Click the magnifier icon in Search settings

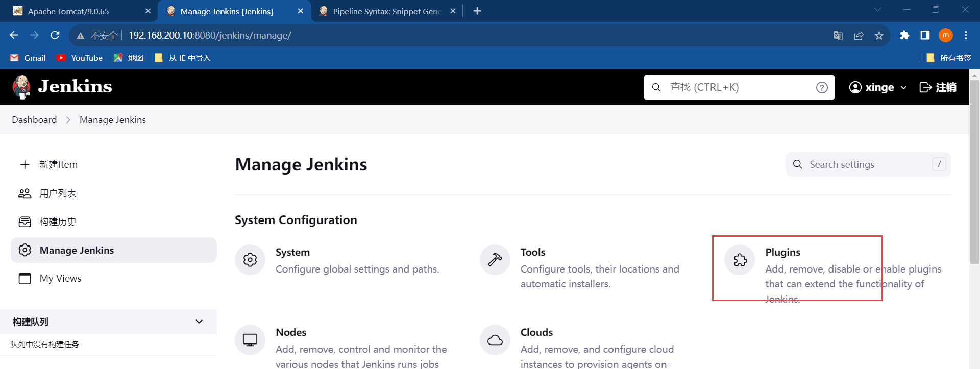click(797, 164)
